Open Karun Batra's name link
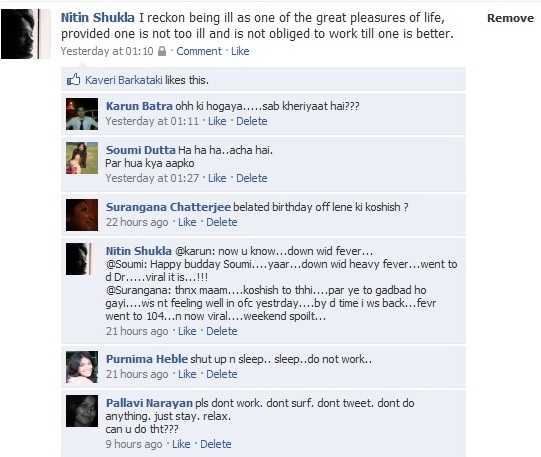Image resolution: width=541 pixels, height=457 pixels. point(139,106)
